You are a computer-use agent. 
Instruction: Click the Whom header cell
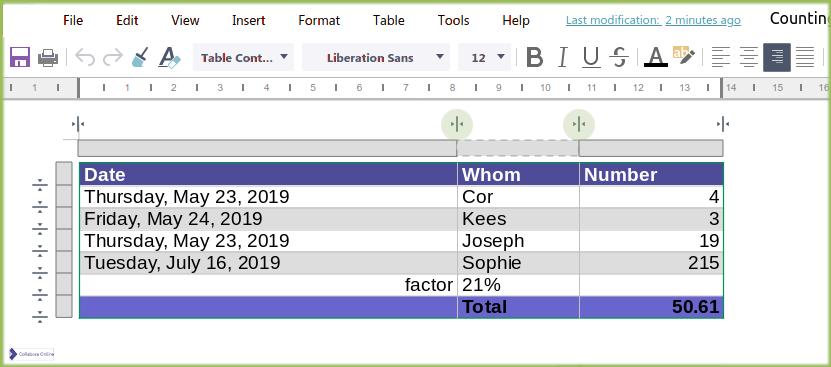tap(518, 174)
